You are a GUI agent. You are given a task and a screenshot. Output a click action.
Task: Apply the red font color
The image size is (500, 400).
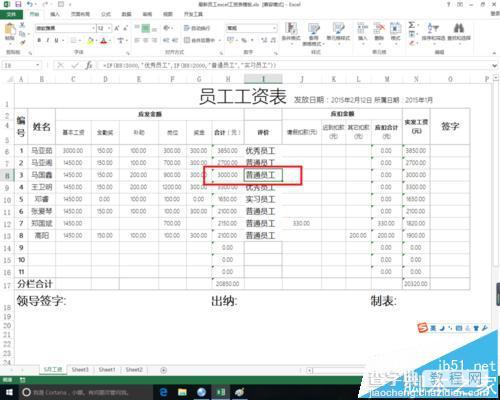tap(104, 40)
